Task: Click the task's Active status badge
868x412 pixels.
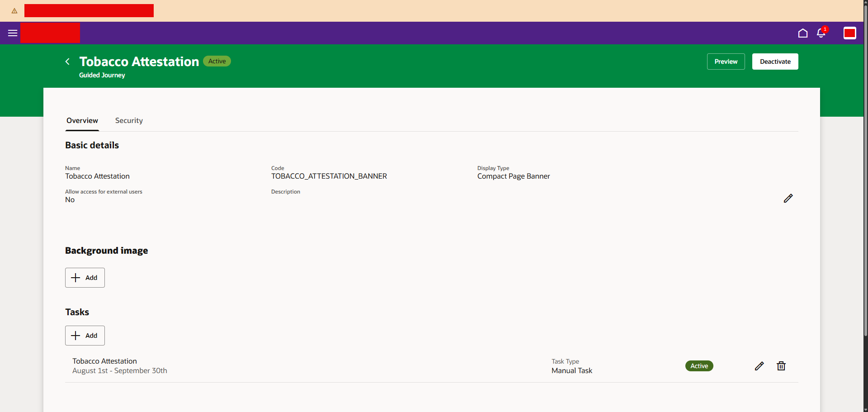Action: pos(699,366)
